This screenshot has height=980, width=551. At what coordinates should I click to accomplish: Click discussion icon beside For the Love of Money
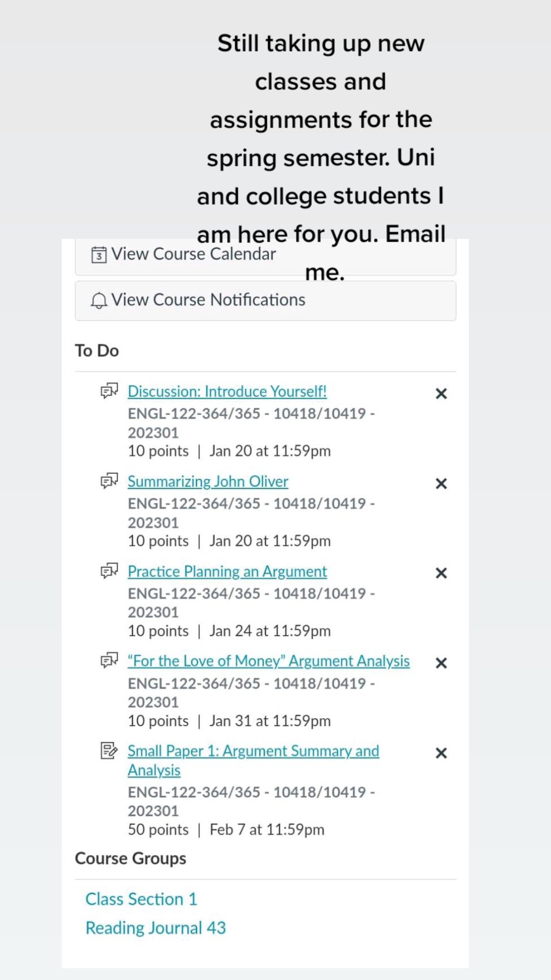(109, 660)
